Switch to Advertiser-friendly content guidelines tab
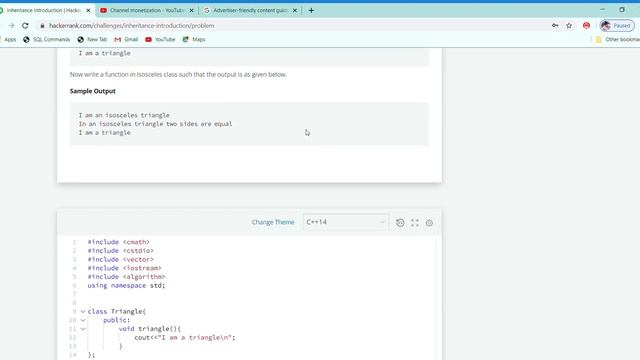 point(251,11)
